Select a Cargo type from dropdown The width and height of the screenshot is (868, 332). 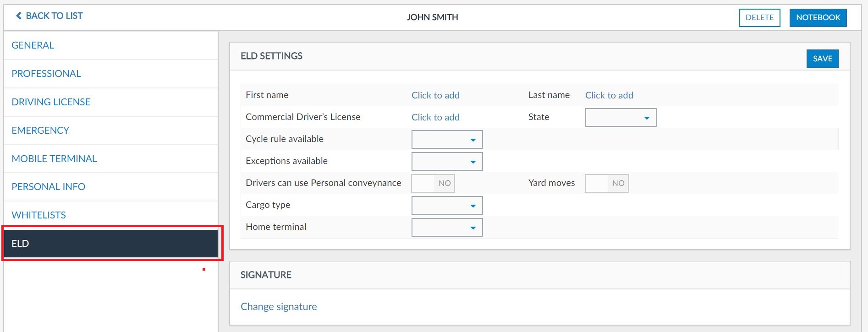pyautogui.click(x=447, y=206)
